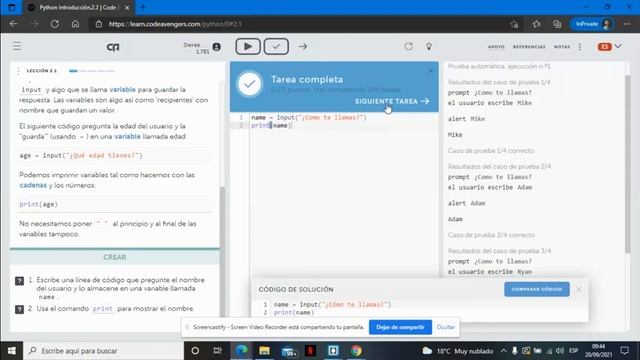Click the Code Avengers logo
640x360 pixels.
coord(113,47)
